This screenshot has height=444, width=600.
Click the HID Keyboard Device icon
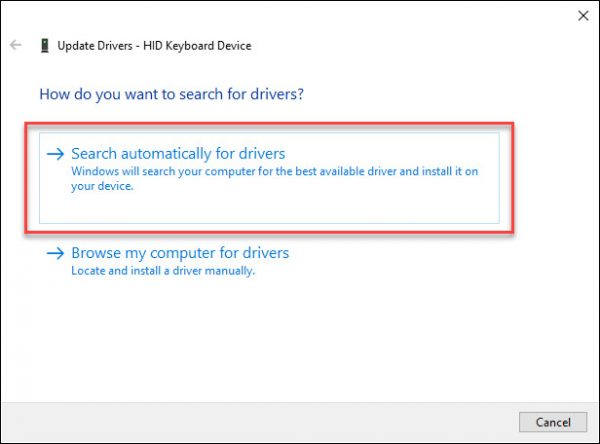click(45, 46)
